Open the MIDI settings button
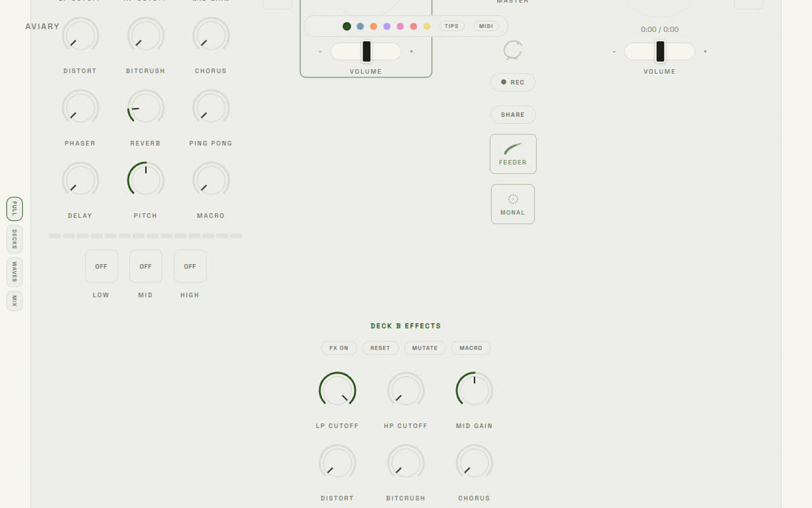812x508 pixels. tap(486, 26)
